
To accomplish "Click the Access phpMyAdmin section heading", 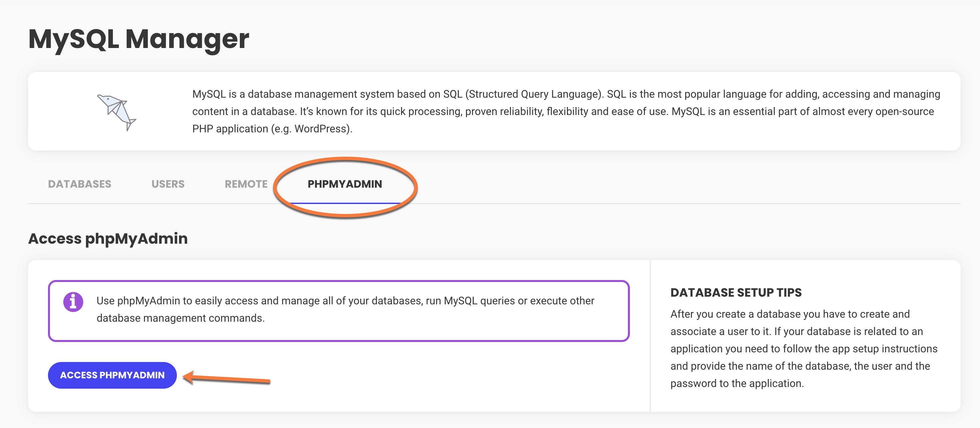I will (108, 239).
